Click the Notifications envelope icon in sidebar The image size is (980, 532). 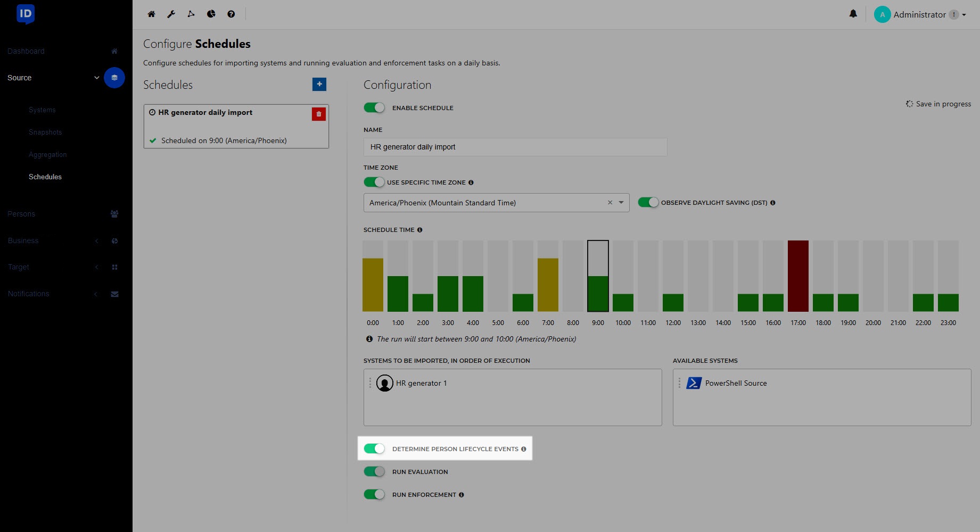[114, 294]
